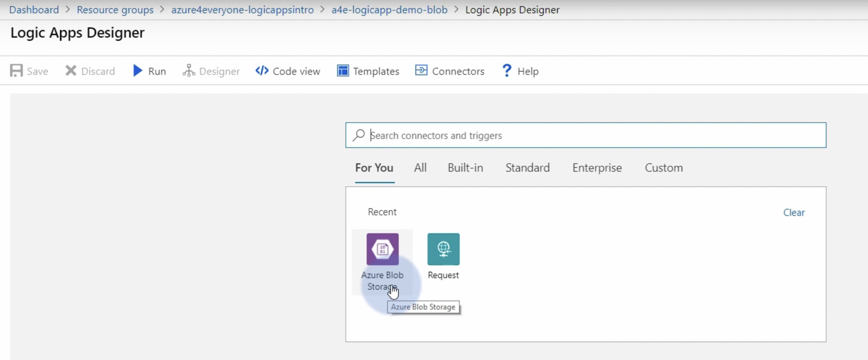Run the logic app via play icon
The width and height of the screenshot is (868, 360).
click(x=137, y=71)
